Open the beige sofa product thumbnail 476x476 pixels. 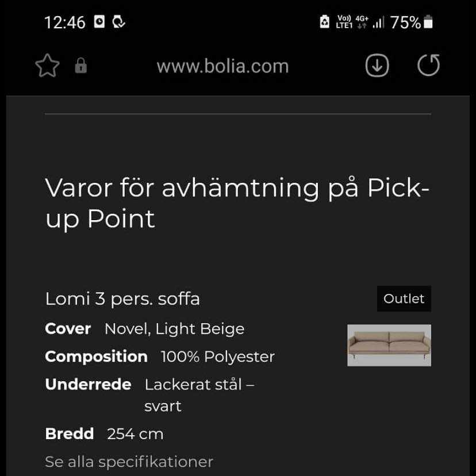pyautogui.click(x=389, y=346)
